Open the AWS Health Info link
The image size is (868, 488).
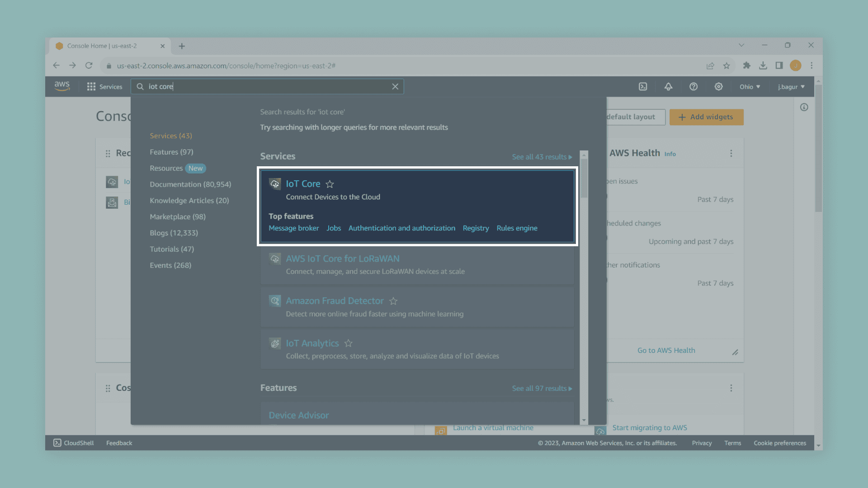(670, 154)
